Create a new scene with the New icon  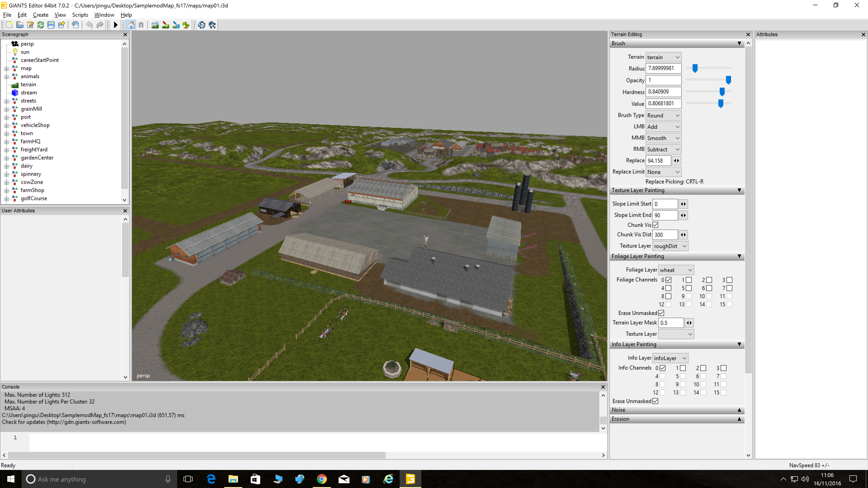click(x=9, y=25)
